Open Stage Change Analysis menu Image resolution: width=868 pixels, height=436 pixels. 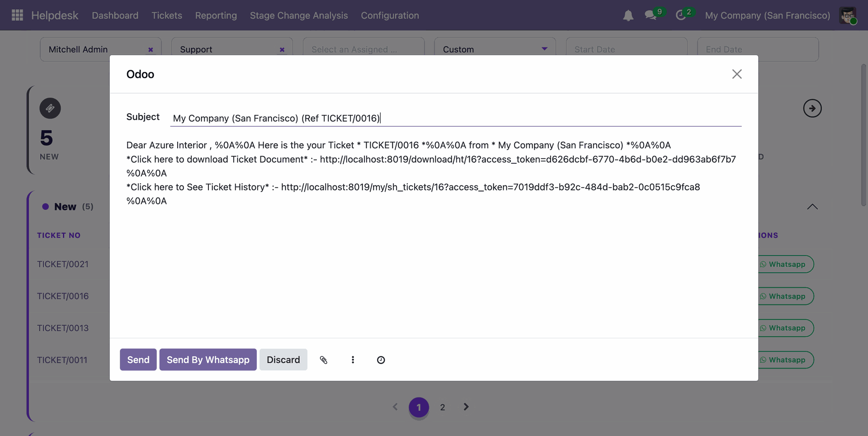(299, 15)
